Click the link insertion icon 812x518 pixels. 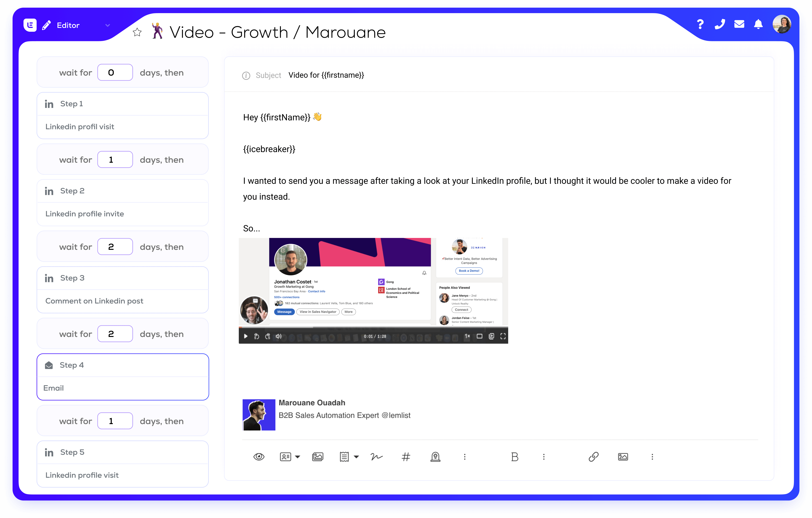pyautogui.click(x=593, y=457)
